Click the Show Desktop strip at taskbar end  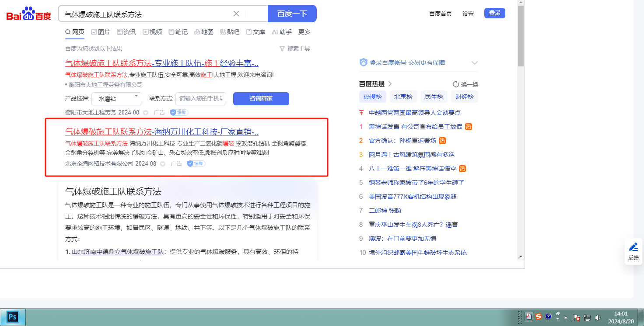(641, 317)
